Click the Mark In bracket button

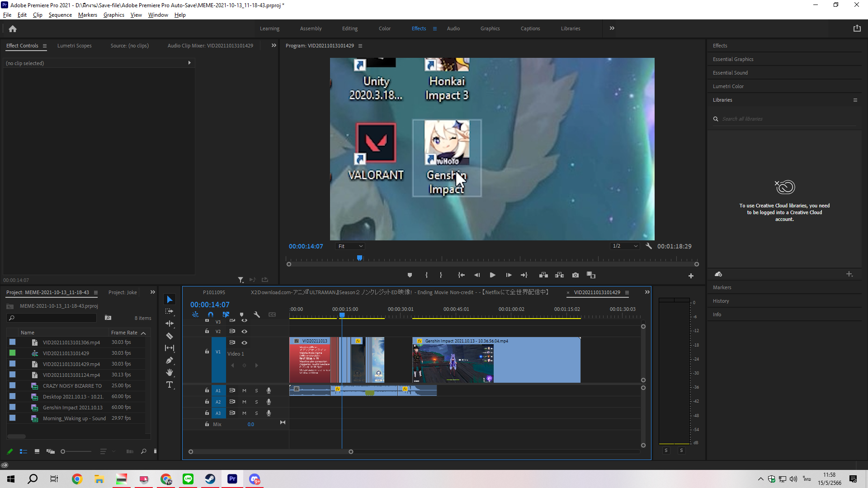click(x=426, y=275)
